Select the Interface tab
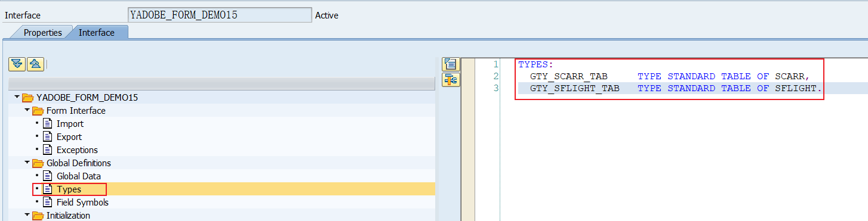The image size is (868, 221). (97, 33)
